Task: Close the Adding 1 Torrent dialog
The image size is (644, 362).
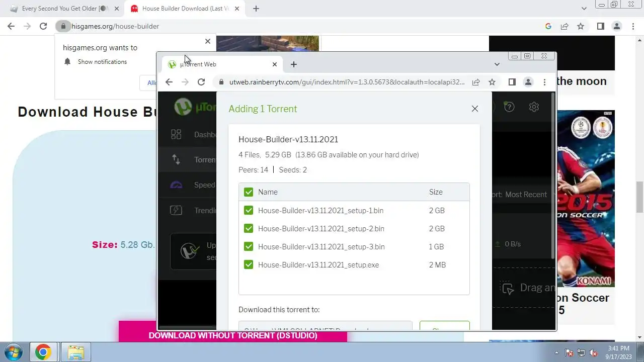Action: point(474,109)
